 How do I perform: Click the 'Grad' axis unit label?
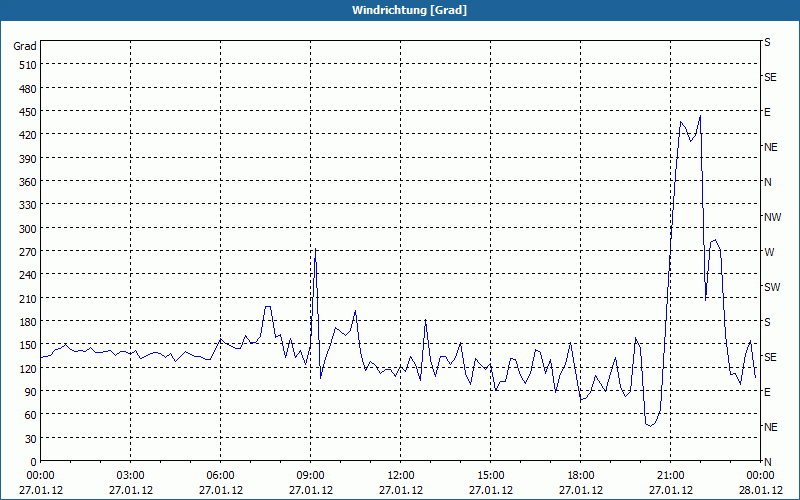tap(24, 46)
